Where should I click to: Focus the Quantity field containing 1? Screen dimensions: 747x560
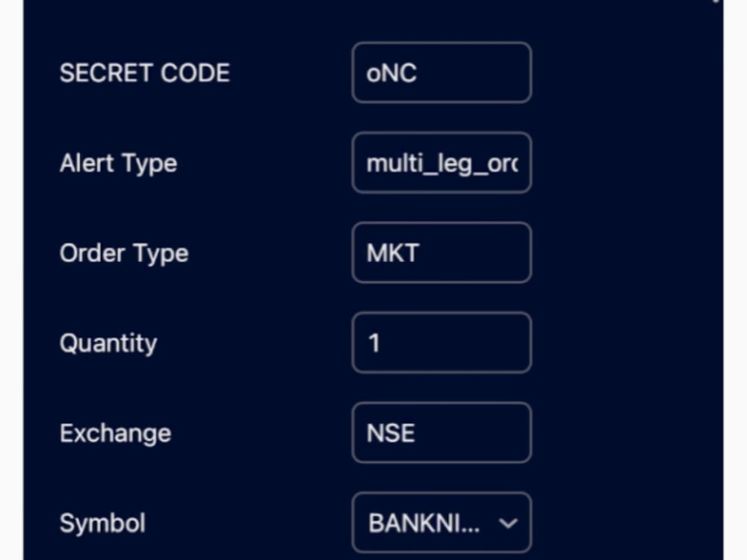(x=441, y=342)
